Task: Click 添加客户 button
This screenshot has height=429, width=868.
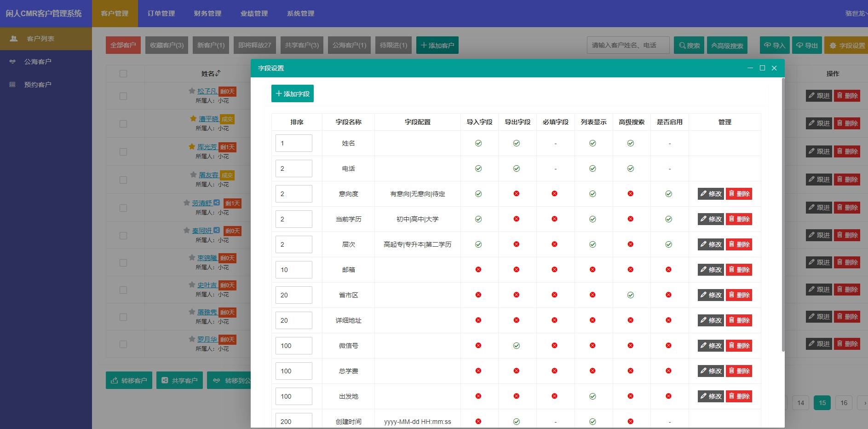Action: [437, 45]
